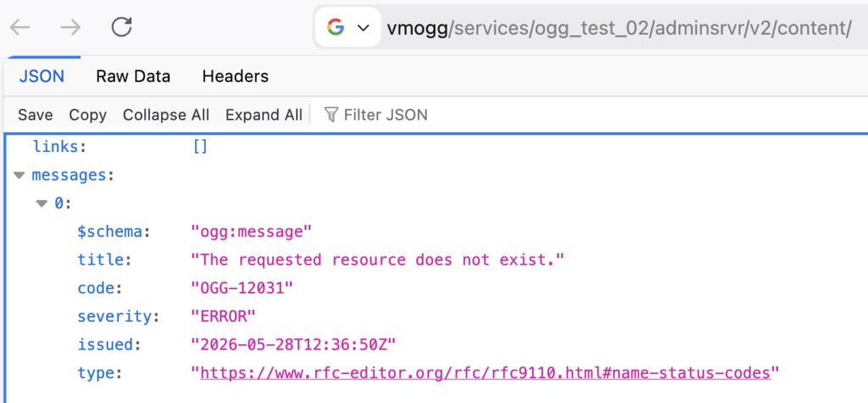Collapse the 0 array item triangle

pos(42,204)
